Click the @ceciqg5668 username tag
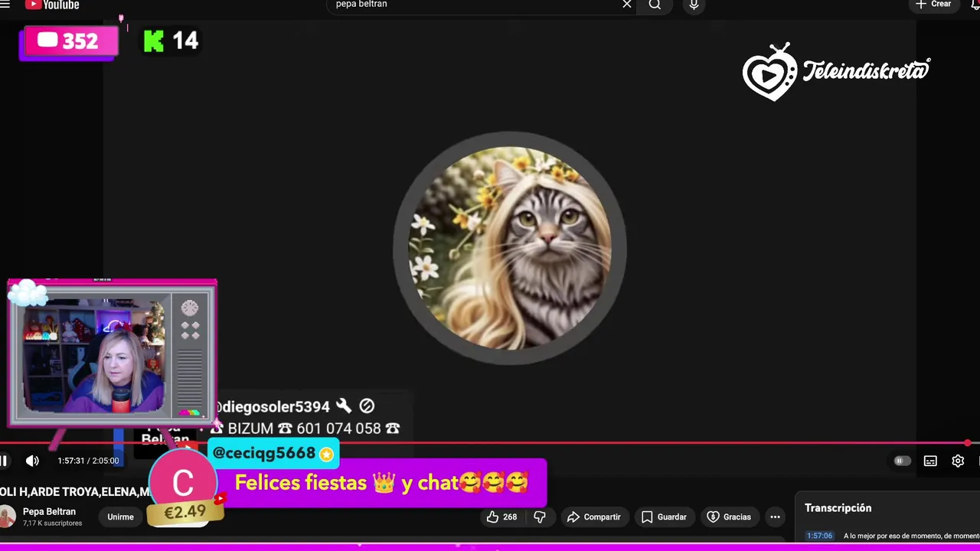The height and width of the screenshot is (551, 980). click(273, 453)
